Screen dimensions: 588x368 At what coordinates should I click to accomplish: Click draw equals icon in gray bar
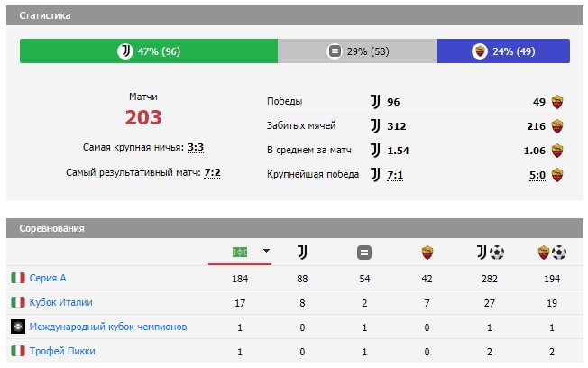(x=335, y=51)
